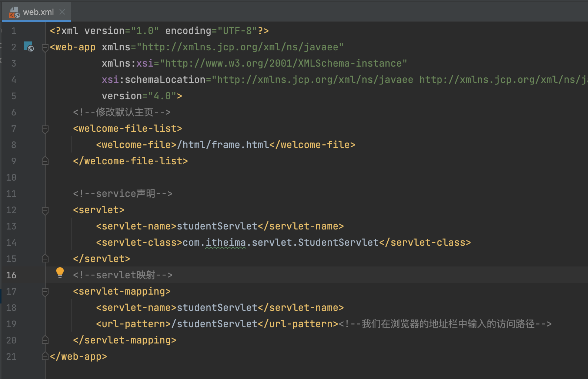Place cursor in /html/frame.html welcome file path
The image size is (588, 379).
point(223,145)
